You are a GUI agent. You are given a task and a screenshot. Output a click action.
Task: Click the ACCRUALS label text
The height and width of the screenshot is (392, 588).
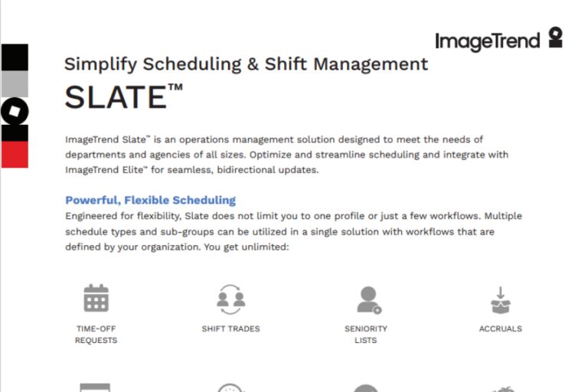[500, 329]
